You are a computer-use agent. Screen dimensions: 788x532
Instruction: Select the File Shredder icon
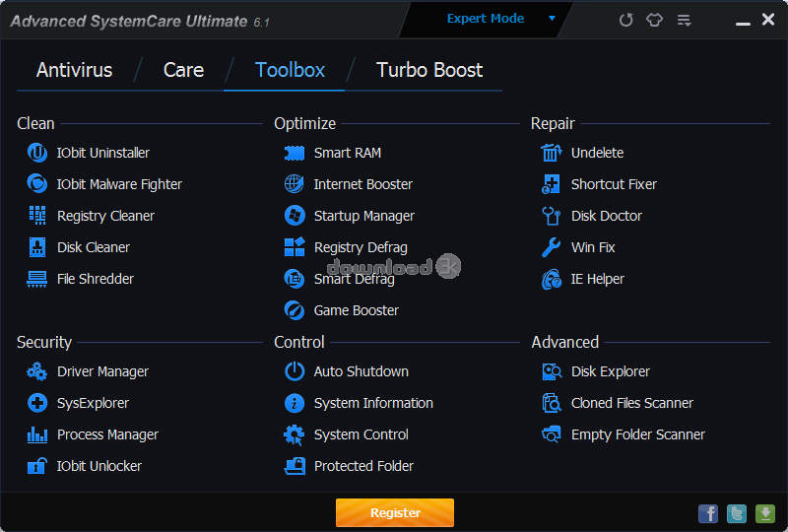[x=37, y=279]
